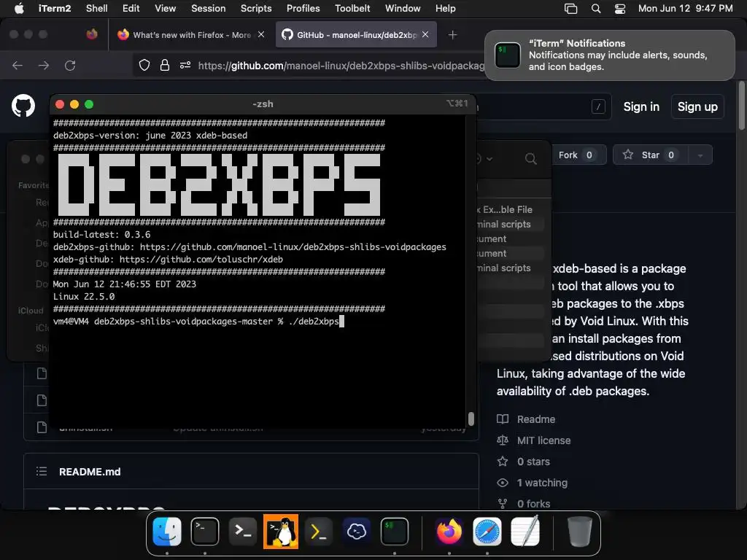747x560 pixels.
Task: Open the Readme link in About sidebar
Action: (x=536, y=419)
